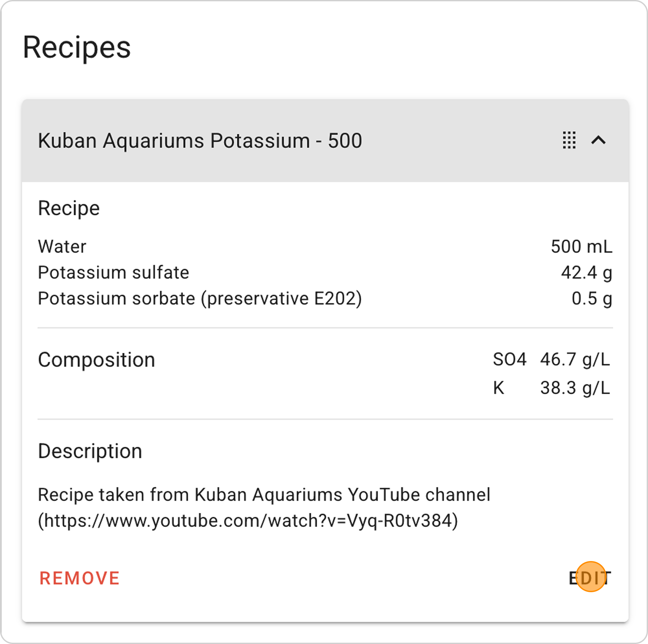Click the 0.5 g amount value
648x644 pixels.
[592, 299]
